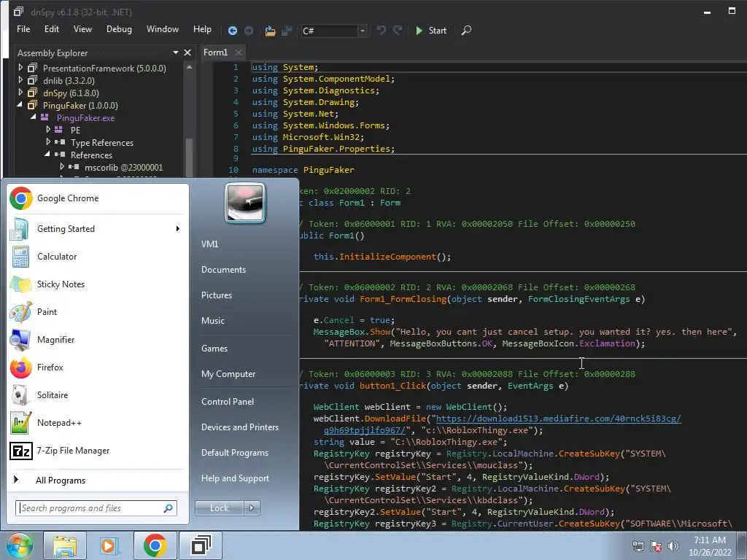Open the Window menu
This screenshot has width=747, height=560.
point(163,29)
